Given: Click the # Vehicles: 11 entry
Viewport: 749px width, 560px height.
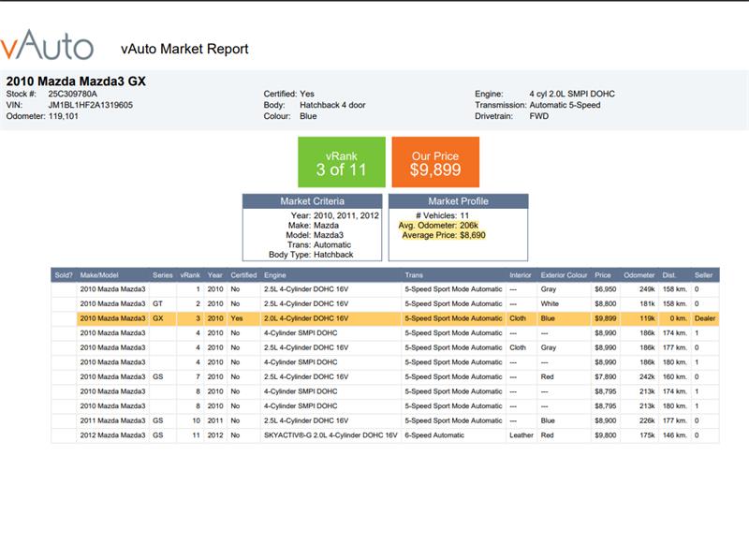Looking at the screenshot, I should click(442, 215).
